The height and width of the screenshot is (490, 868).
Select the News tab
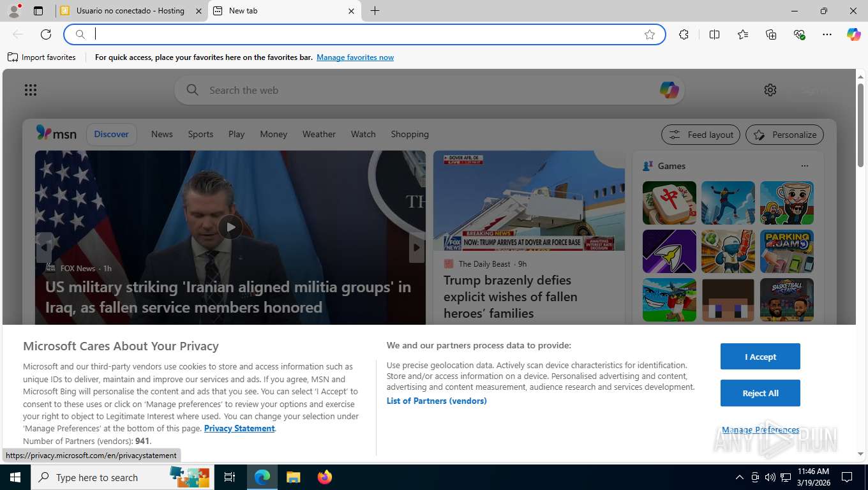coord(162,134)
